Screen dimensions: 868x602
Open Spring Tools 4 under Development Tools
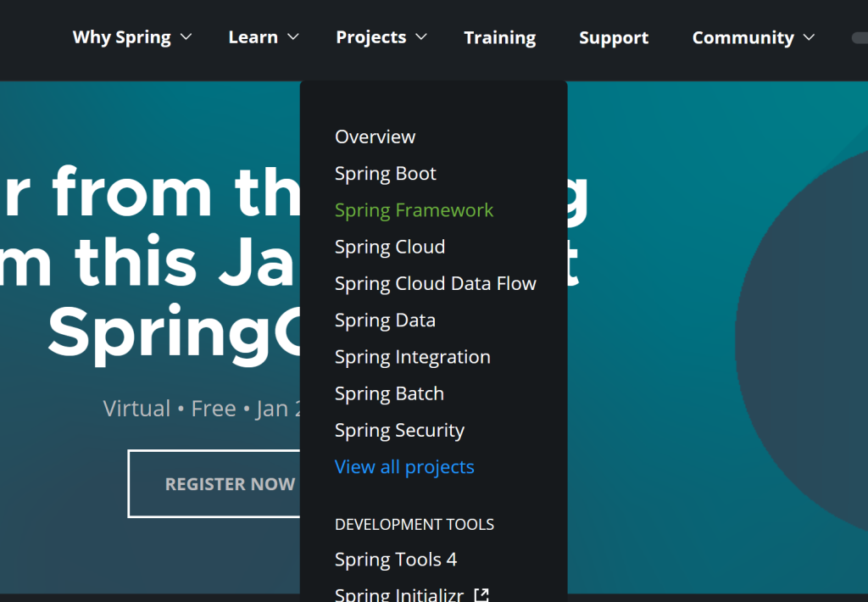(396, 560)
